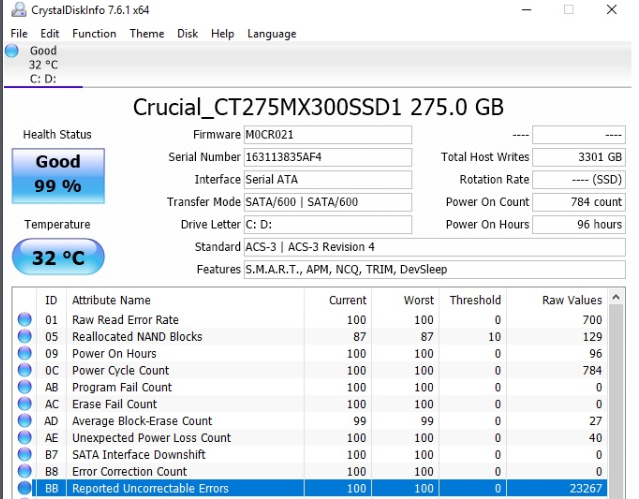This screenshot has width=639, height=499.
Task: Select the Power Cycle Count row
Action: [310, 370]
